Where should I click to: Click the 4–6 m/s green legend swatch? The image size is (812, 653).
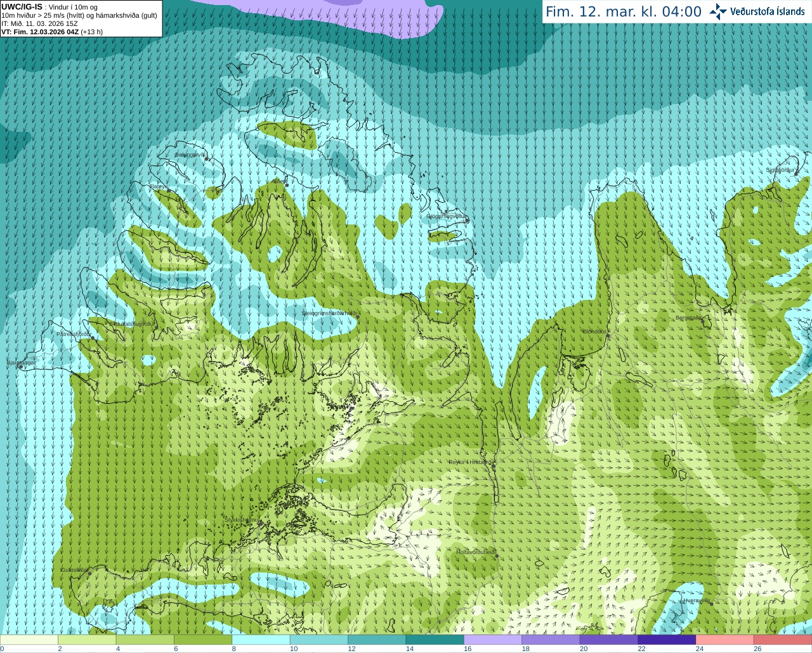click(x=145, y=640)
